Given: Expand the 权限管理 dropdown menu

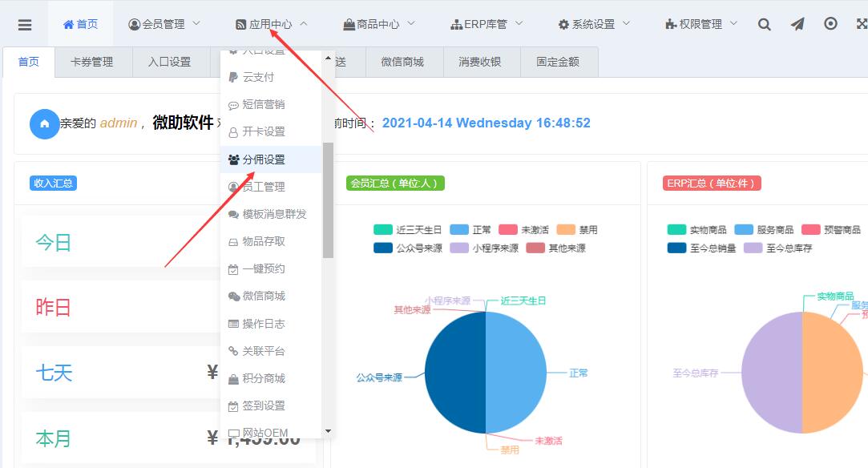Looking at the screenshot, I should 701,24.
